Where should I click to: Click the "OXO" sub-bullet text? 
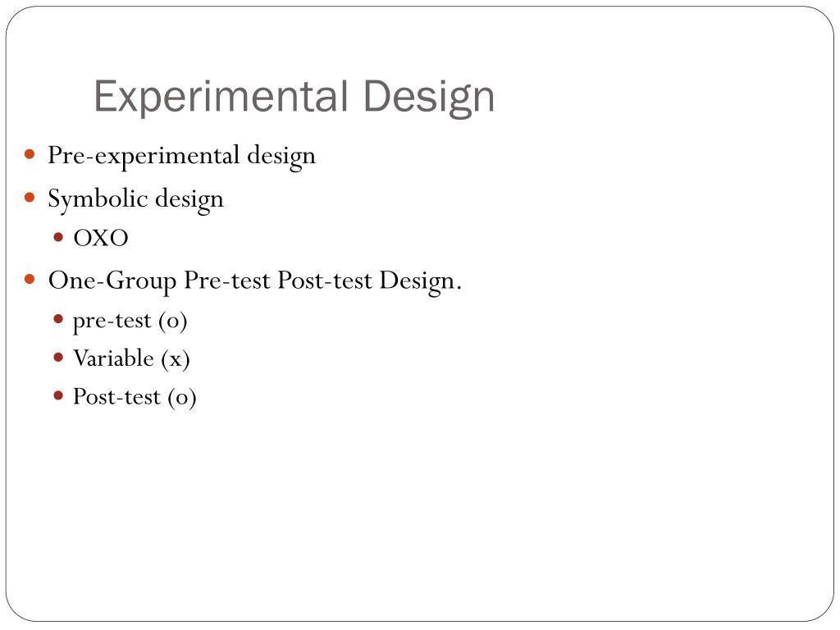tap(101, 239)
